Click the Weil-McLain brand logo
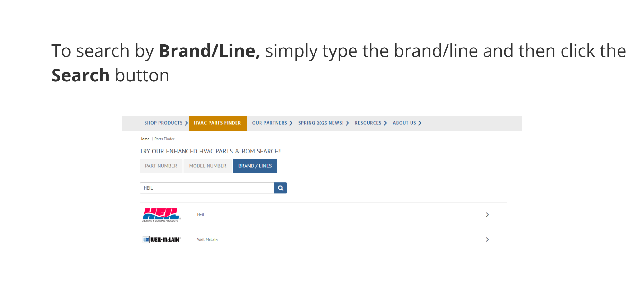This screenshot has width=644, height=297. (161, 240)
